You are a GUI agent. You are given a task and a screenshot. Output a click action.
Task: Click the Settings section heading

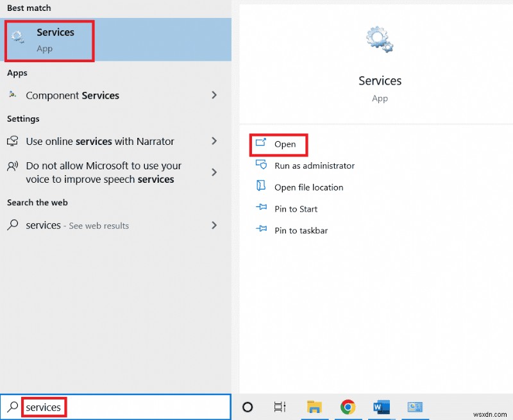[23, 119]
